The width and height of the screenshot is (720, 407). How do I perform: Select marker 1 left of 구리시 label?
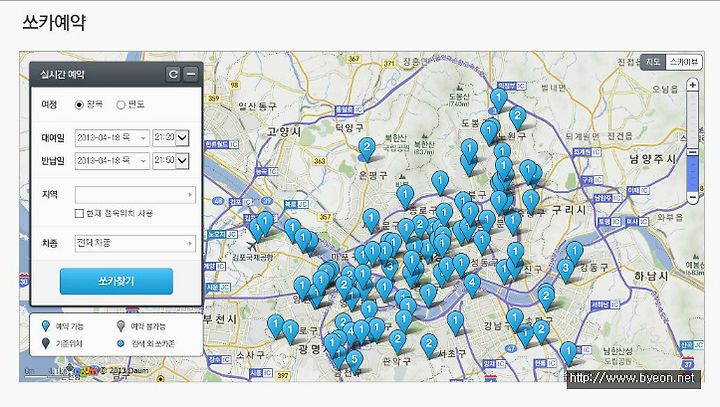tap(531, 202)
